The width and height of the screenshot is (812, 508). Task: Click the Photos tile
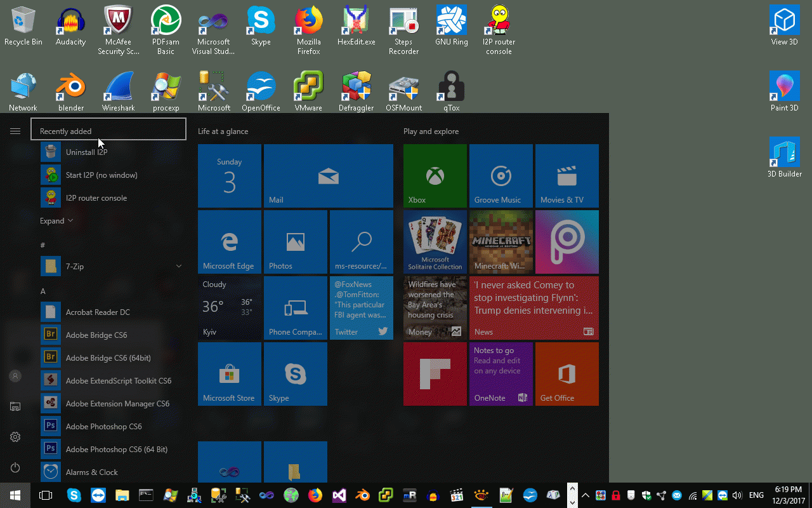[296, 242]
